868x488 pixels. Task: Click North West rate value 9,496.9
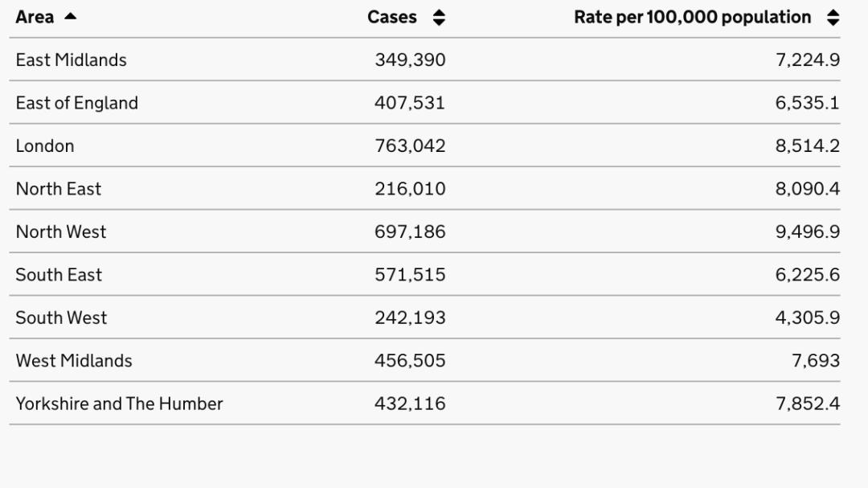808,232
